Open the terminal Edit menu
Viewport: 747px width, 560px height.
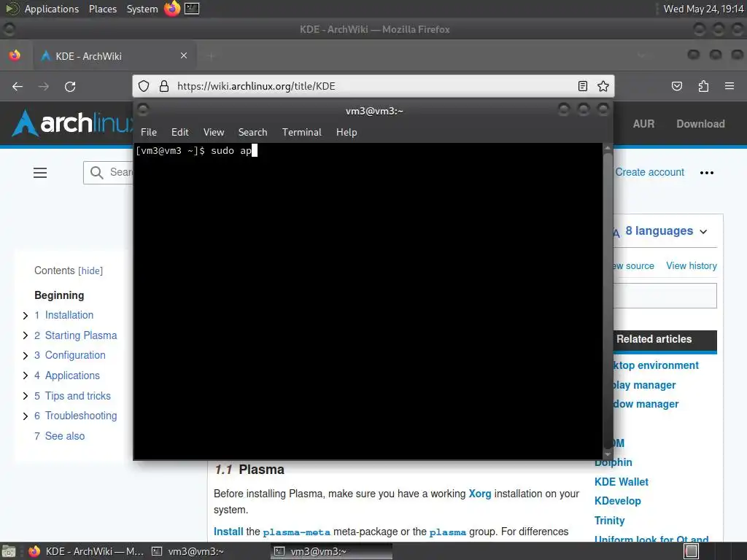(179, 133)
